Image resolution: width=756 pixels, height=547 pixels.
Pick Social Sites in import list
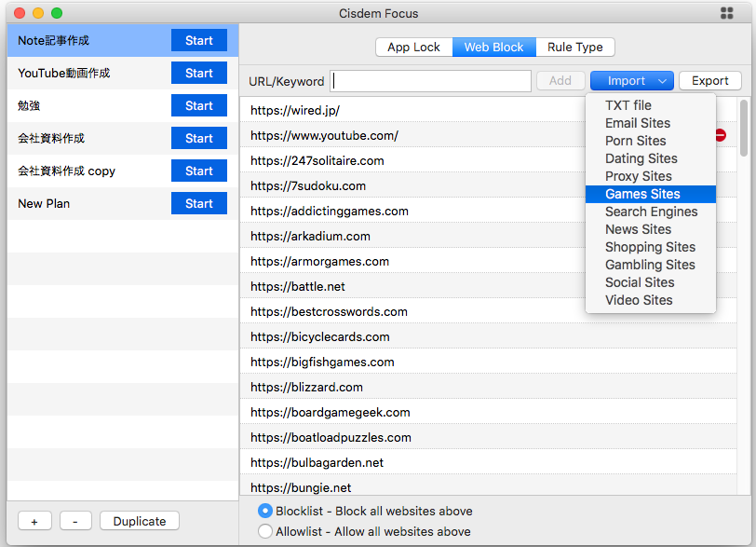[x=640, y=282]
